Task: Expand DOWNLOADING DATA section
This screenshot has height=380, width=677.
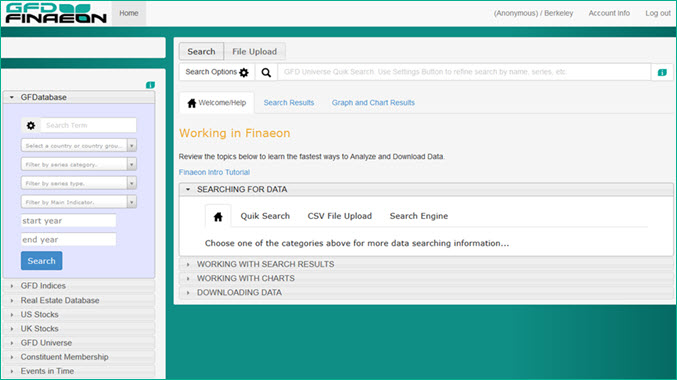Action: coord(426,293)
